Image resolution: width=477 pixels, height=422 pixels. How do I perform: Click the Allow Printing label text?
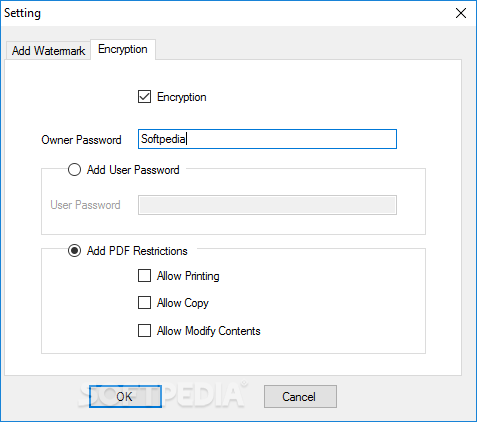tap(188, 276)
